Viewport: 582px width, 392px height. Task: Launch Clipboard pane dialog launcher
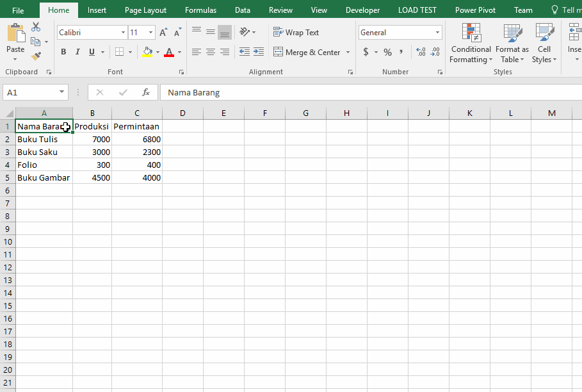[49, 72]
